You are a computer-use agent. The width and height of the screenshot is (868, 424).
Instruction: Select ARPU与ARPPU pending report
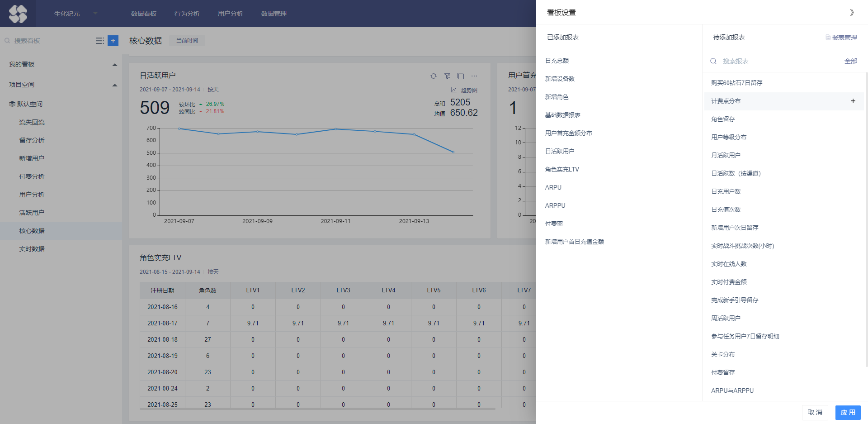pyautogui.click(x=732, y=391)
